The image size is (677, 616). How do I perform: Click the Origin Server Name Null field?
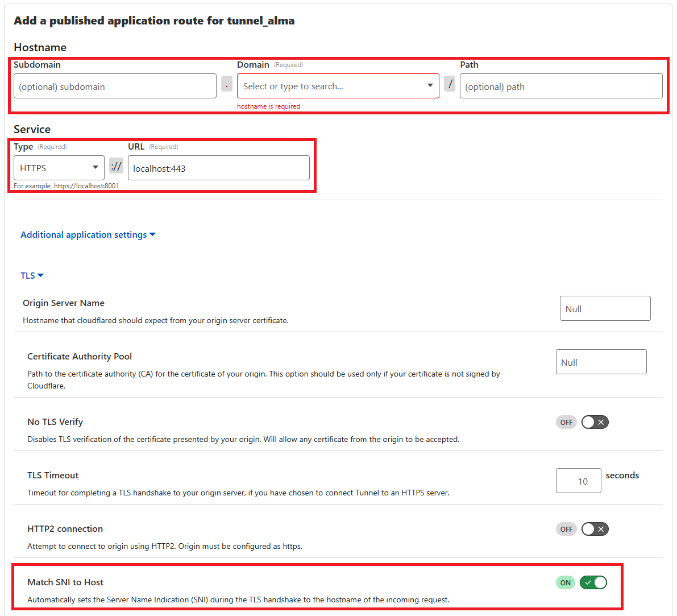[x=605, y=308]
